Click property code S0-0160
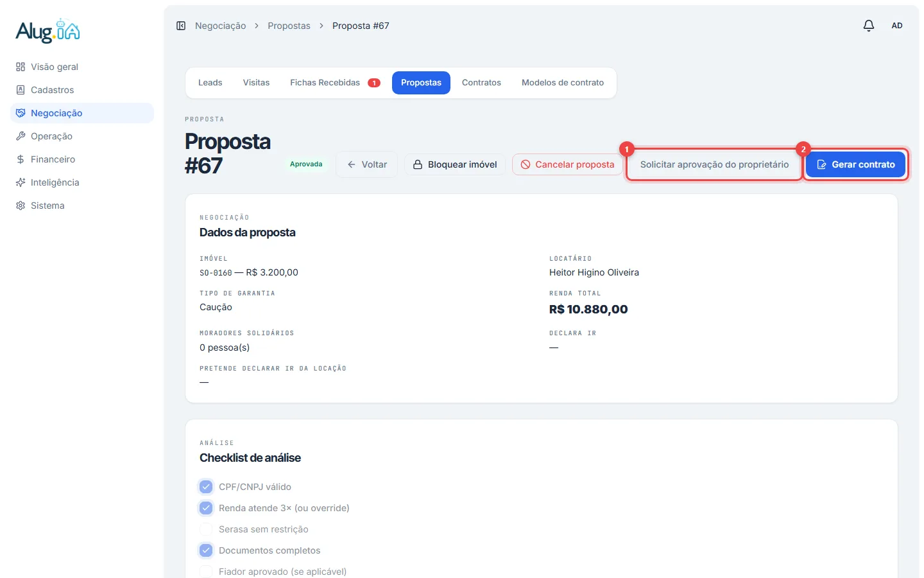Screen dimensions: 924x578 tap(216, 273)
